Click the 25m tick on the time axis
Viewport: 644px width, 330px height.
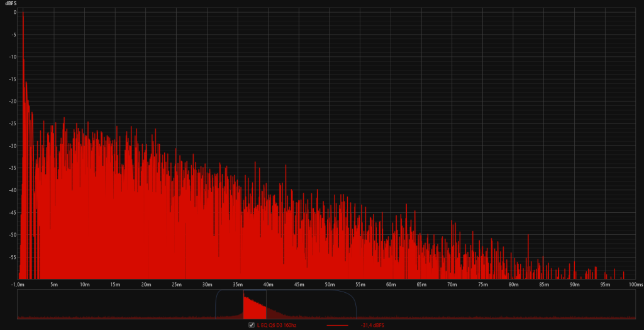177,285
